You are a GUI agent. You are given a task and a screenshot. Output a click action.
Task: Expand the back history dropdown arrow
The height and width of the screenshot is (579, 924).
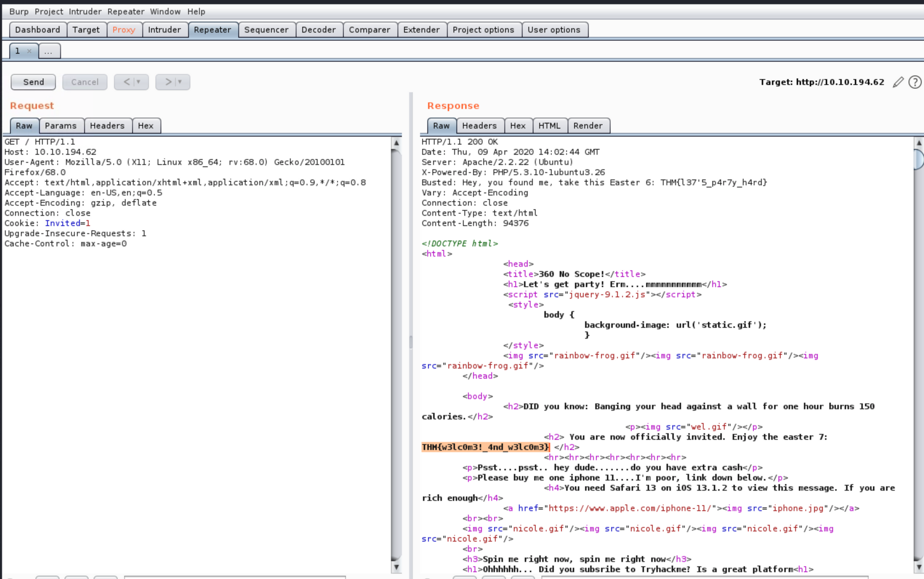tap(138, 82)
